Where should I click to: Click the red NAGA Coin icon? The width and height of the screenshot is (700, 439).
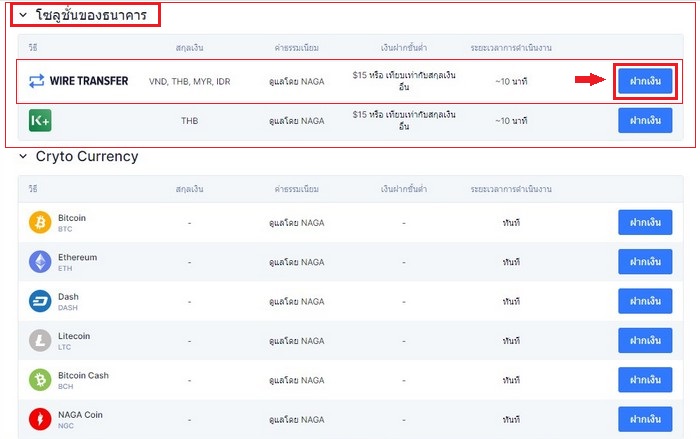[40, 419]
